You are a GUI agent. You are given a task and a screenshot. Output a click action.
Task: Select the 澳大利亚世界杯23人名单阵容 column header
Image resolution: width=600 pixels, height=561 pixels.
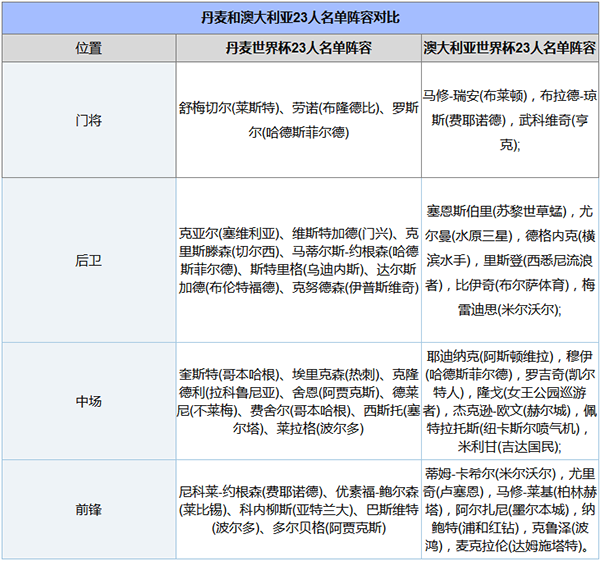[510, 48]
